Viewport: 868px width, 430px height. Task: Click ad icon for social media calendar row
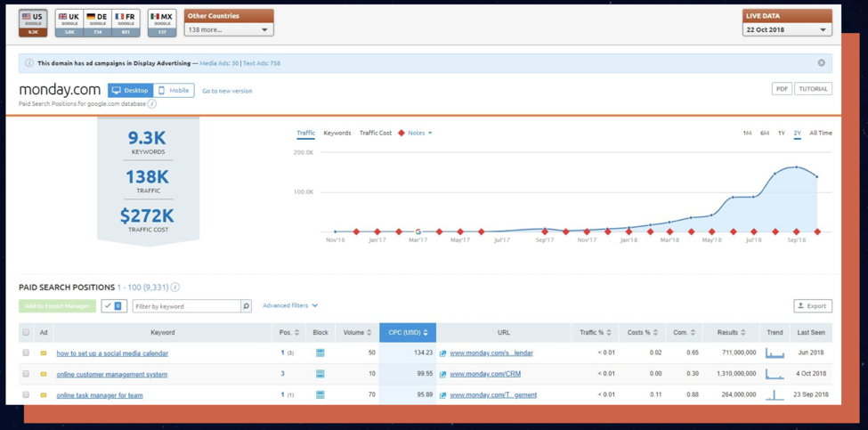pos(44,353)
